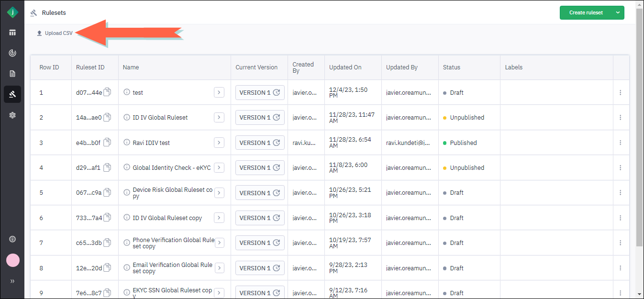The height and width of the screenshot is (299, 644).
Task: Select the Rulesets gavel icon in sidebar
Action: 12,94
